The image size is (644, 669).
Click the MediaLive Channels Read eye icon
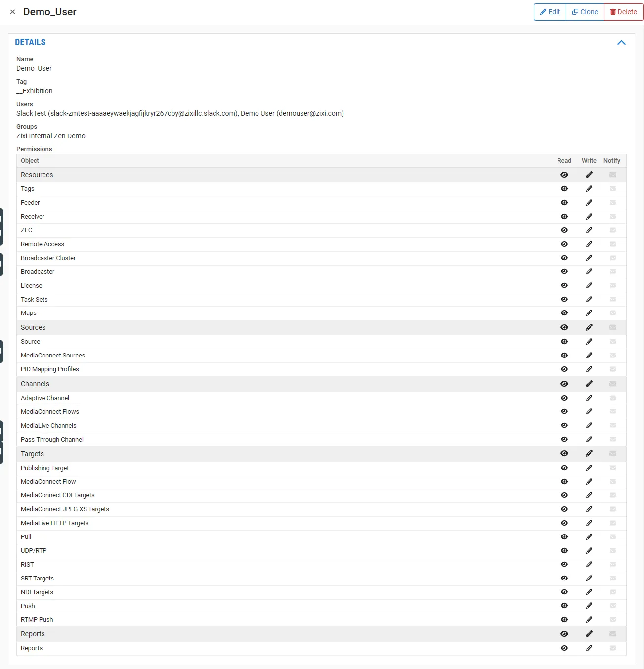point(564,425)
